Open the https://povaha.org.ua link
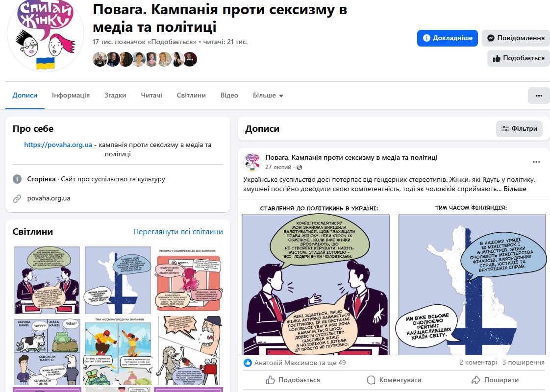This screenshot has width=550, height=392. click(58, 145)
